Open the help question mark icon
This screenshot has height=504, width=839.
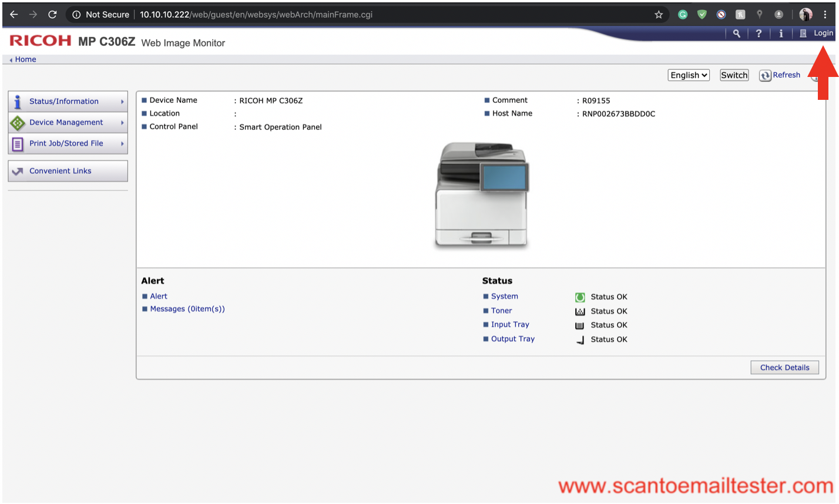759,33
